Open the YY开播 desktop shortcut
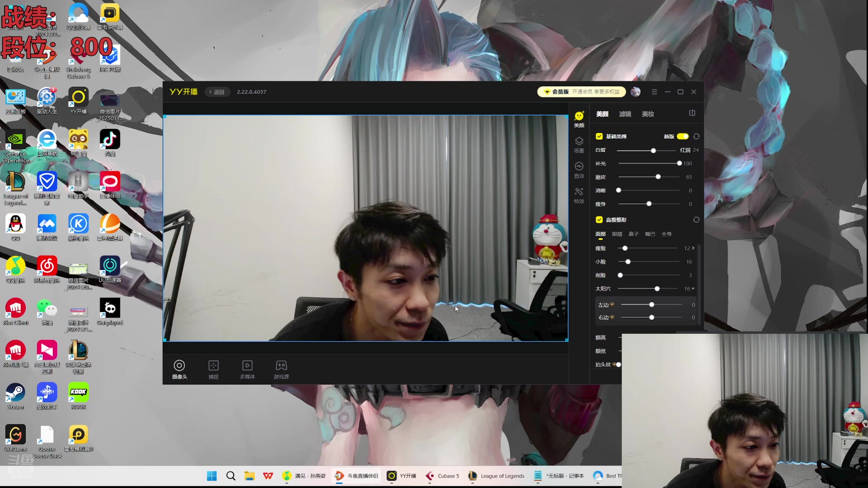This screenshot has width=868, height=488. point(79,101)
